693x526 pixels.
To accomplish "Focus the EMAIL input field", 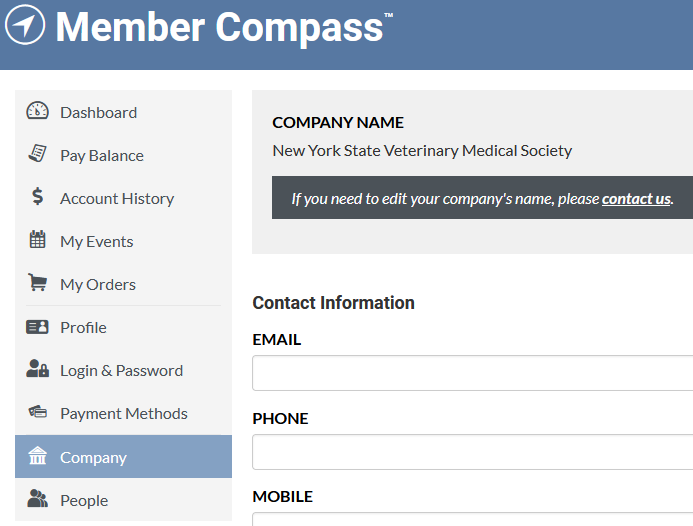I will 472,373.
